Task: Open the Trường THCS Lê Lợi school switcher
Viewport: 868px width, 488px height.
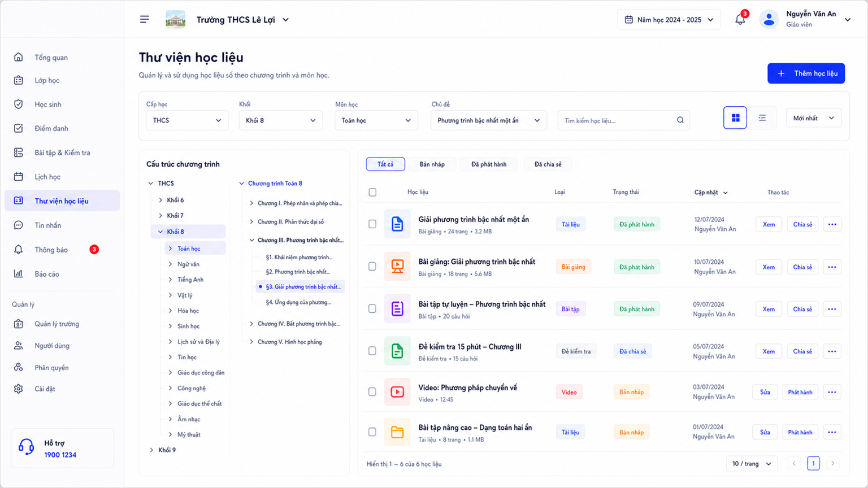Action: coord(242,20)
